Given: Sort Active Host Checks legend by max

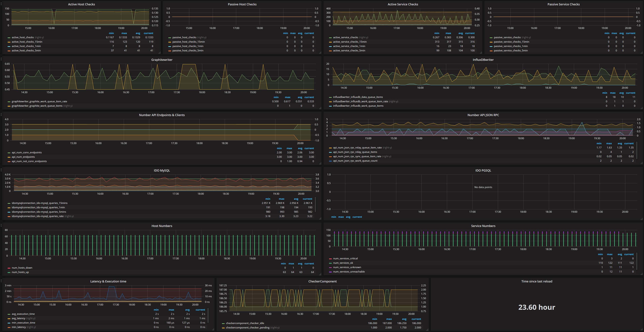Looking at the screenshot, I should [x=124, y=33].
